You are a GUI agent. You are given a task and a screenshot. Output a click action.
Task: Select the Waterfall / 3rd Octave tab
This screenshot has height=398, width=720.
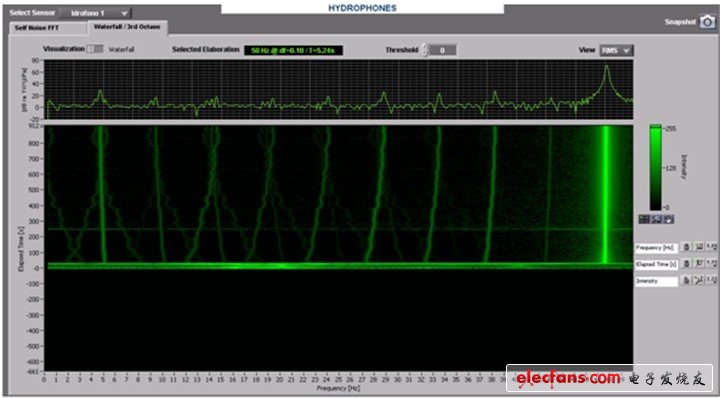[x=127, y=28]
